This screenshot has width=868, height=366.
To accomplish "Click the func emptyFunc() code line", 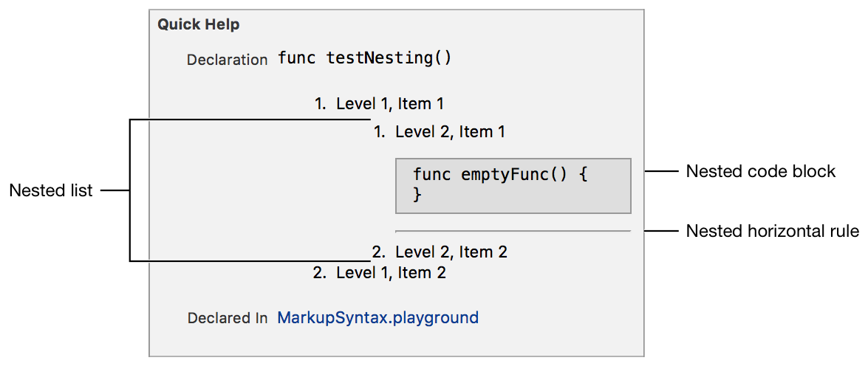I will pos(500,175).
